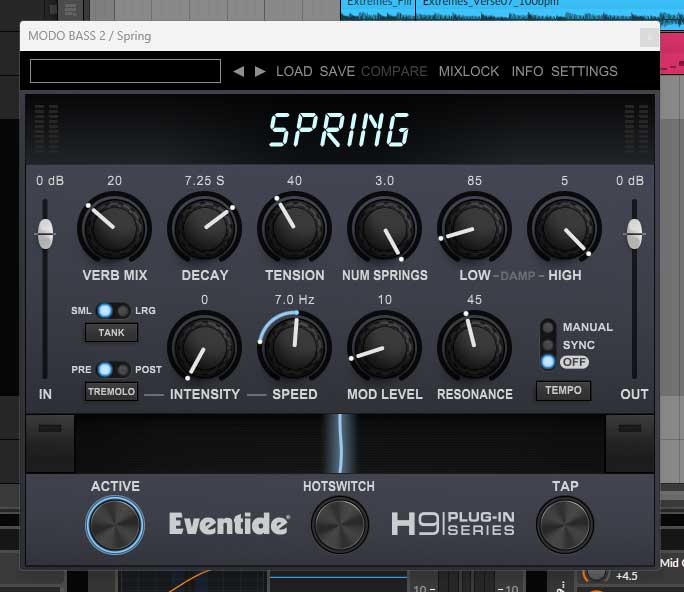Click the IN level slider handle

pos(45,234)
